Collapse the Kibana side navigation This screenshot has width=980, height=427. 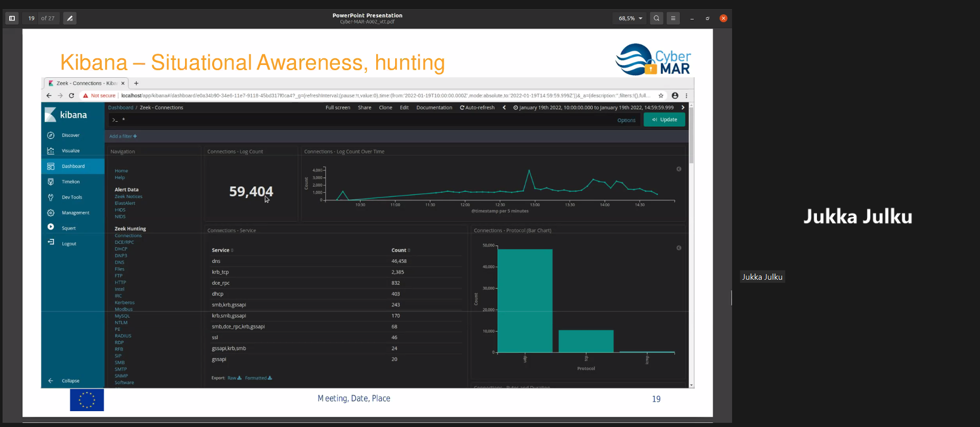(70, 381)
